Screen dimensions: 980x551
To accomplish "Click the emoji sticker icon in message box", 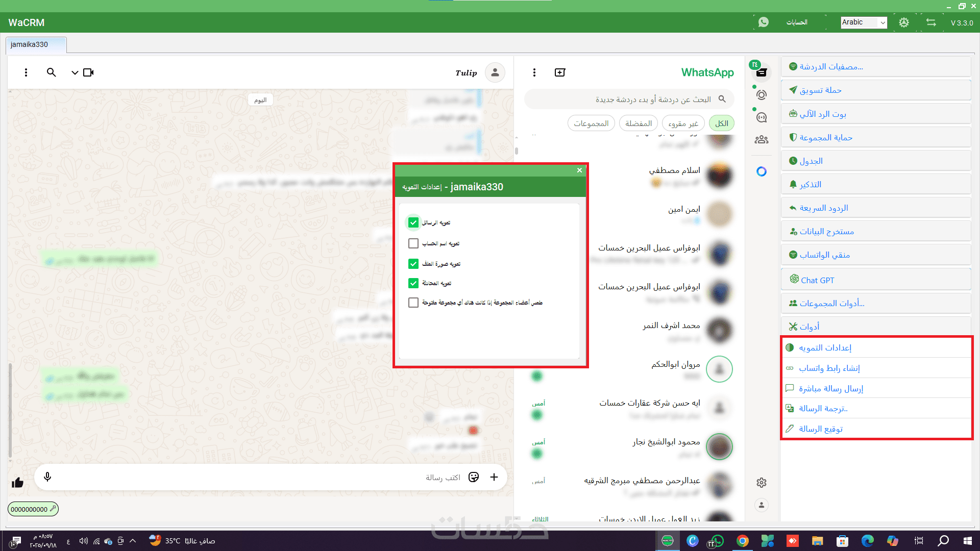I will [x=474, y=477].
